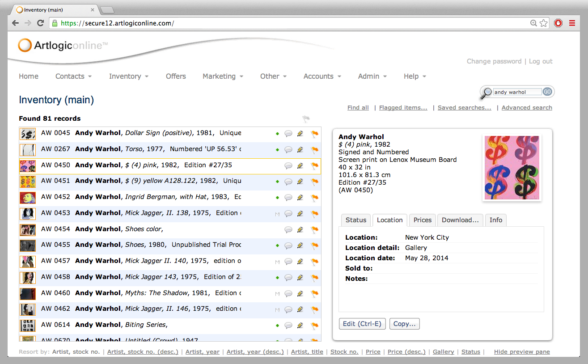Open comment bubble for AW 0462 row

pyautogui.click(x=288, y=309)
